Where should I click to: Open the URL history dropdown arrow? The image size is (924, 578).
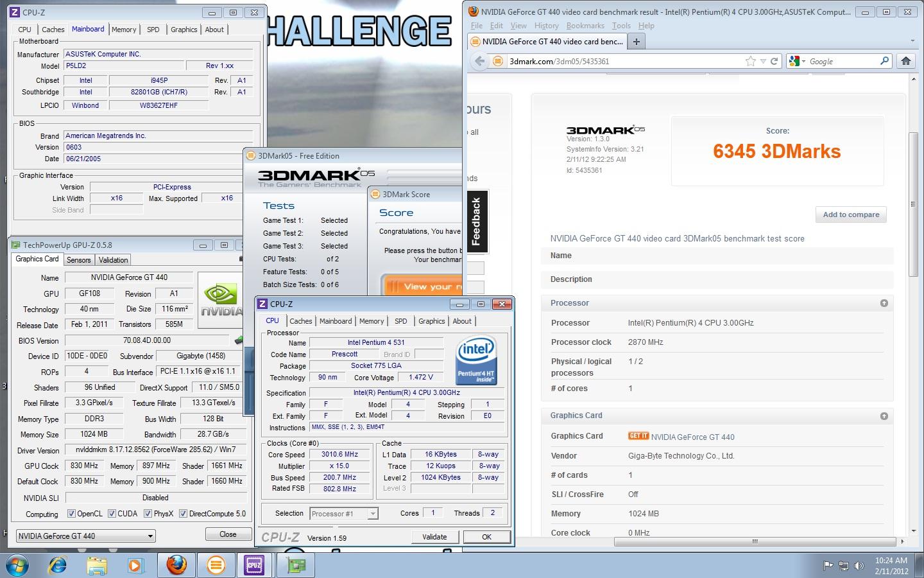click(x=763, y=61)
